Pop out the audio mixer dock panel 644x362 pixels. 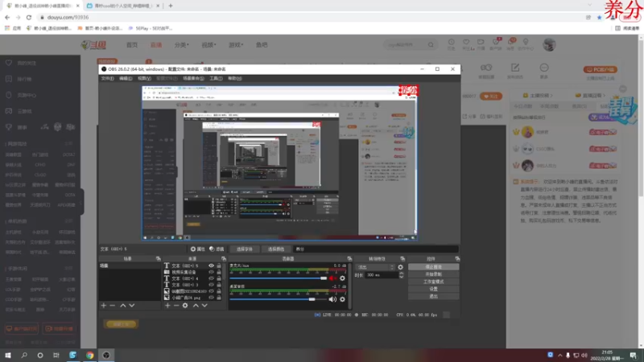coord(349,259)
